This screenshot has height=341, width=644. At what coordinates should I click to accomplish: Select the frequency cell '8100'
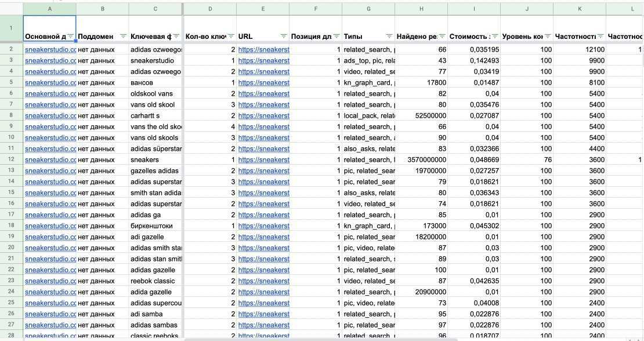coord(580,82)
